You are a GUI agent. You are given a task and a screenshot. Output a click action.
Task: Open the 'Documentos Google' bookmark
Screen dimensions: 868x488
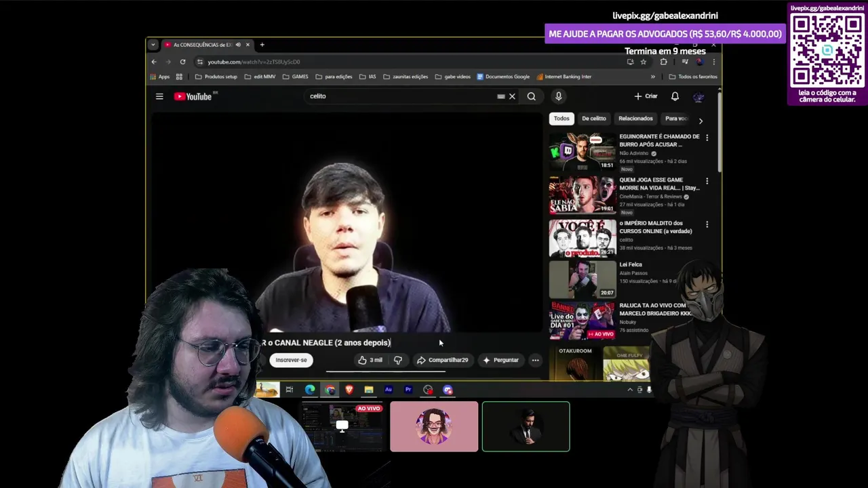[503, 77]
